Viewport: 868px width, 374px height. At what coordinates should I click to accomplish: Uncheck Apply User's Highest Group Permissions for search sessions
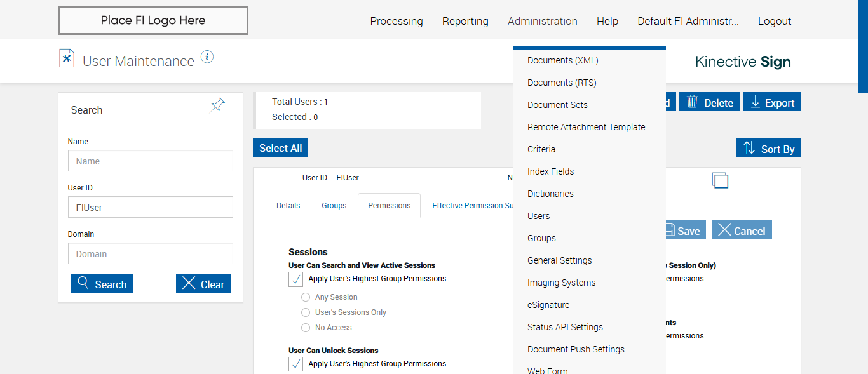pos(295,279)
